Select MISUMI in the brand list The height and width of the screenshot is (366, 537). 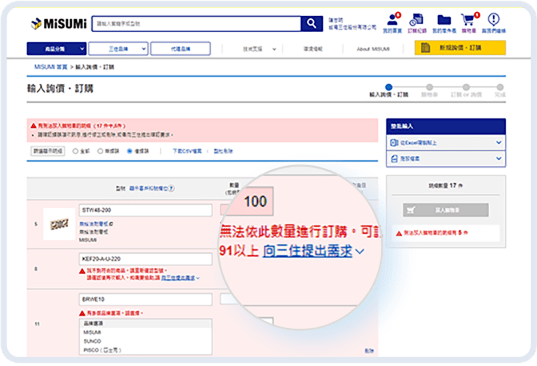146,332
